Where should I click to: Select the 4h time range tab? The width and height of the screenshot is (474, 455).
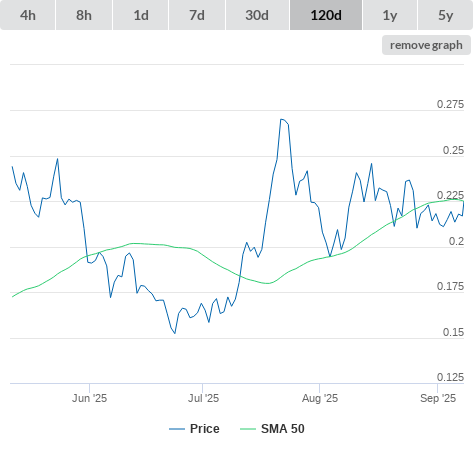[x=28, y=15]
